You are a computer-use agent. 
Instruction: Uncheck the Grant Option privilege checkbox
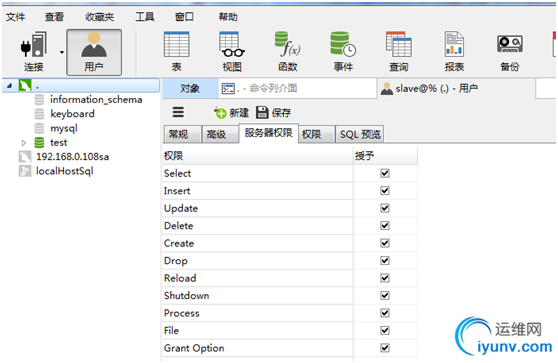pyautogui.click(x=385, y=348)
